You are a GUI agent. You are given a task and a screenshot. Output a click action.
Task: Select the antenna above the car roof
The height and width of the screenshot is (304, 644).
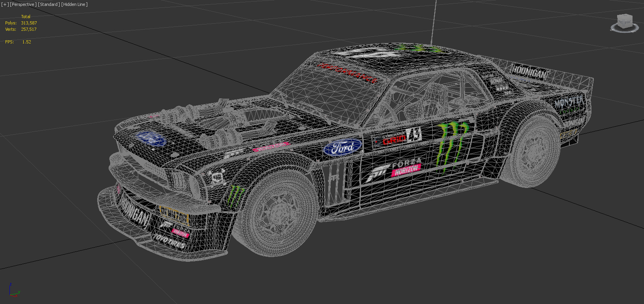[434, 22]
